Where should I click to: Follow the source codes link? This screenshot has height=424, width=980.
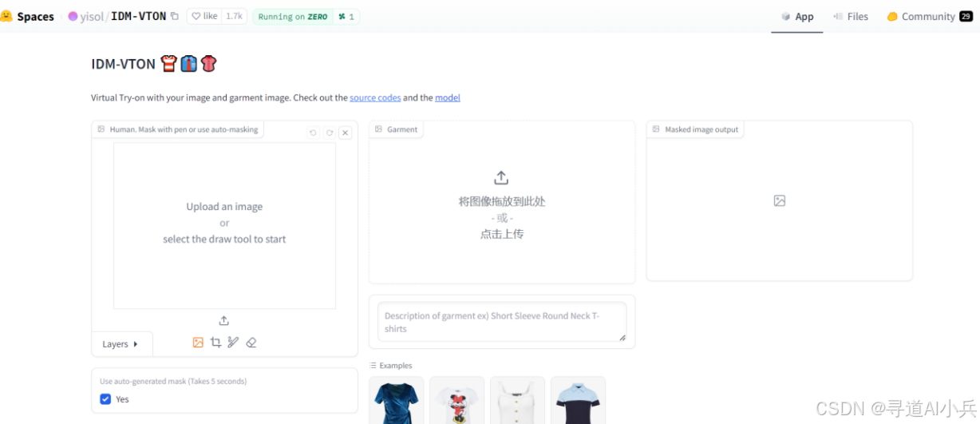coord(375,97)
